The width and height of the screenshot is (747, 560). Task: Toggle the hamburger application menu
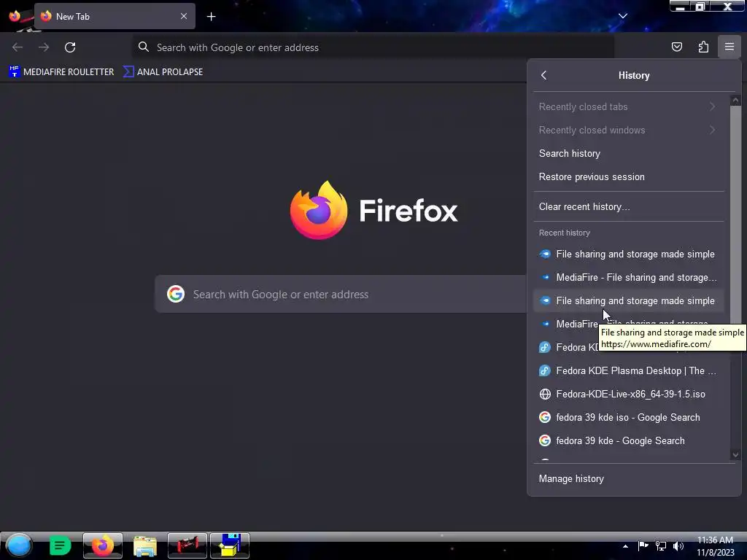pos(729,47)
